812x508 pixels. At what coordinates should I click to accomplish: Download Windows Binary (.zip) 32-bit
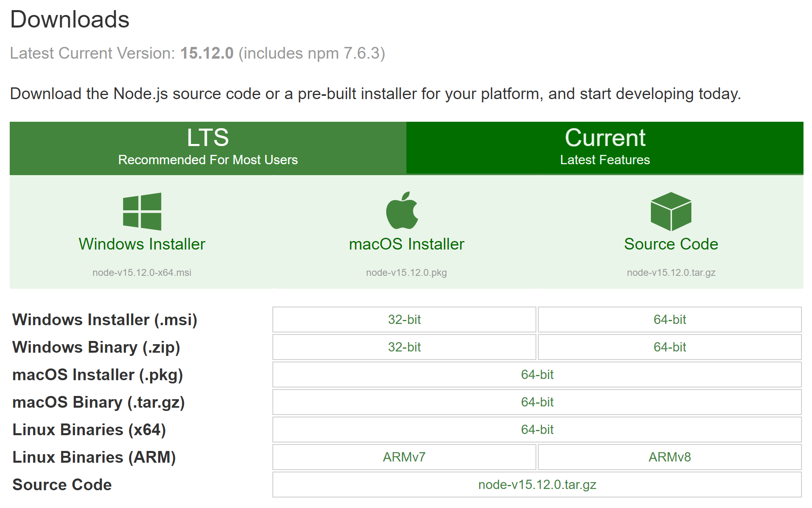pos(404,347)
